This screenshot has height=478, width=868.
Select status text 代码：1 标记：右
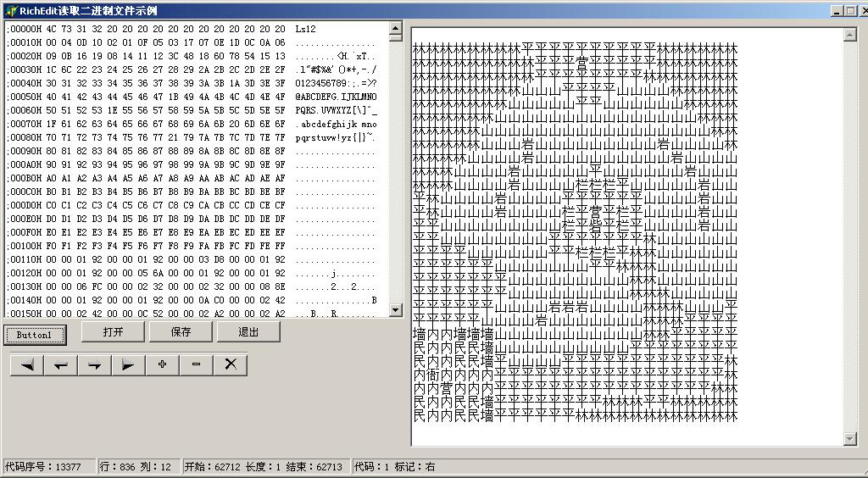tap(395, 467)
